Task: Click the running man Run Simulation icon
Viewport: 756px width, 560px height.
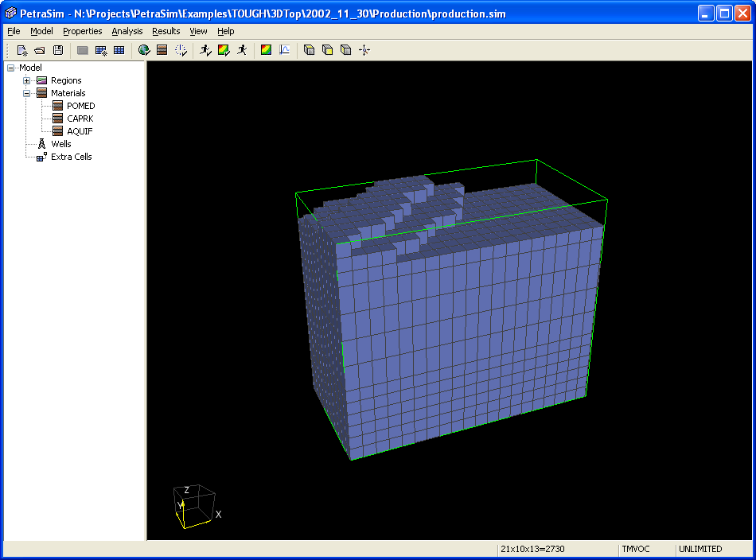Action: (x=243, y=50)
